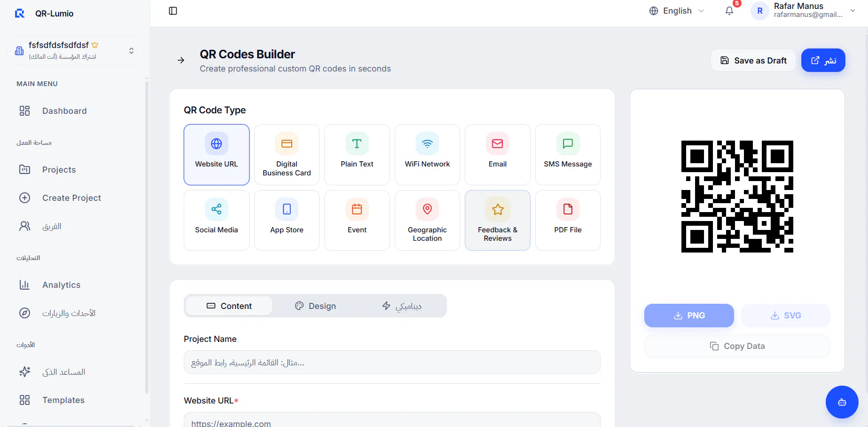Open the Rafar Manus account menu
868x427 pixels.
point(803,10)
